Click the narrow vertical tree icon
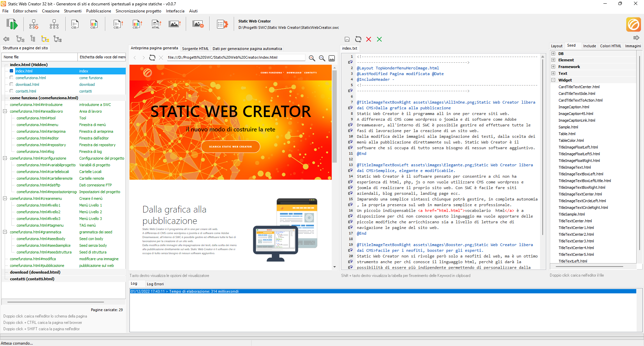 pyautogui.click(x=33, y=39)
